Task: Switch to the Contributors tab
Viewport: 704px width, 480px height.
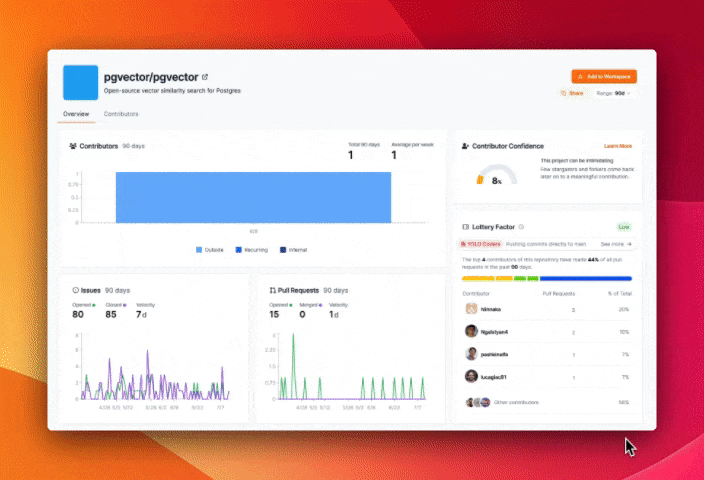Action: 121,114
